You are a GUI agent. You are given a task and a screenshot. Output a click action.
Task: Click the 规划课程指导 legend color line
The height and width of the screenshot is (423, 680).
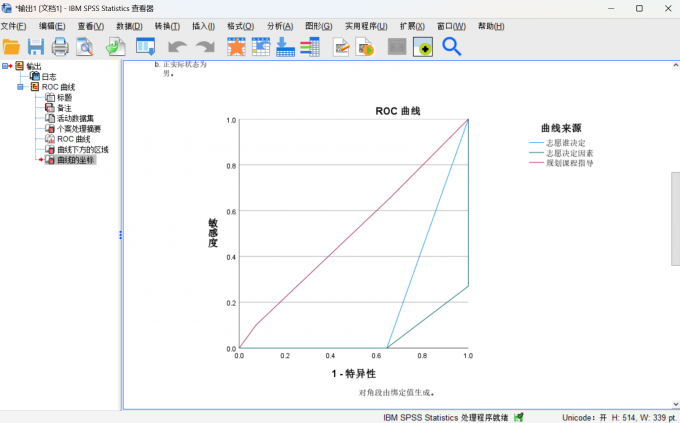[x=536, y=163]
